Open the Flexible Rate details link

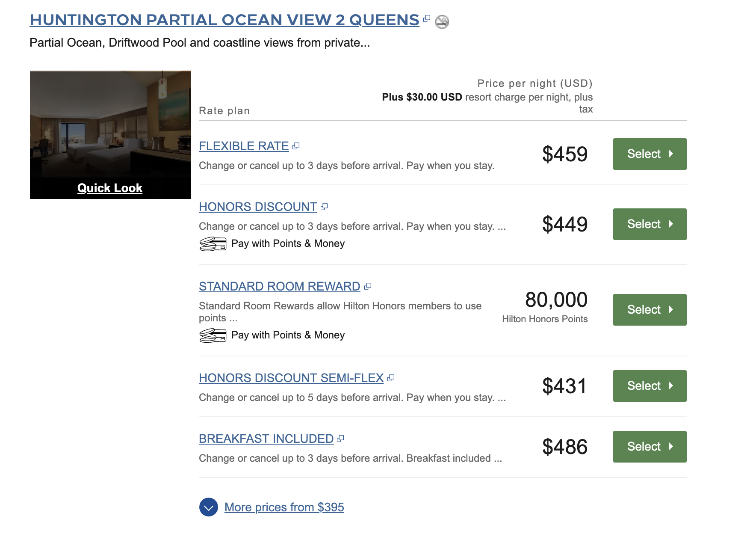pos(244,146)
